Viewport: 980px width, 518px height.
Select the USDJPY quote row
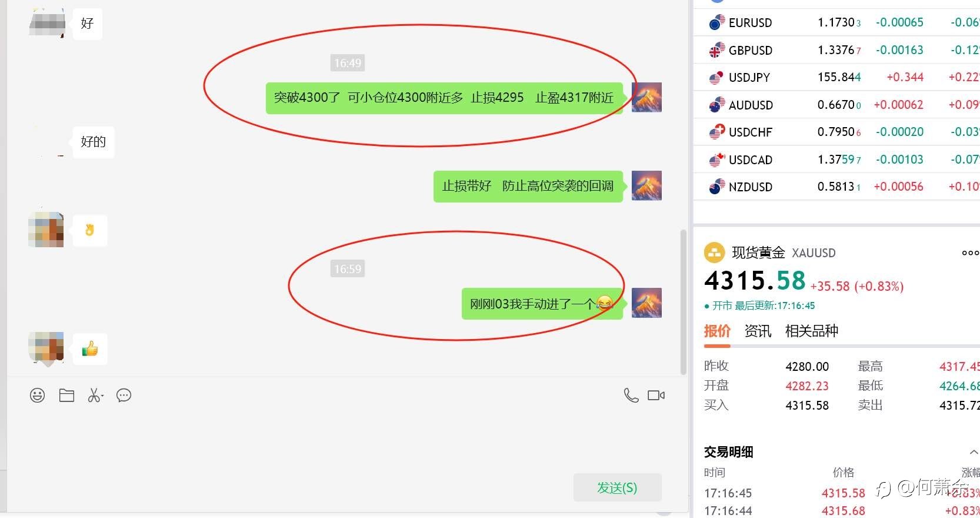point(836,77)
